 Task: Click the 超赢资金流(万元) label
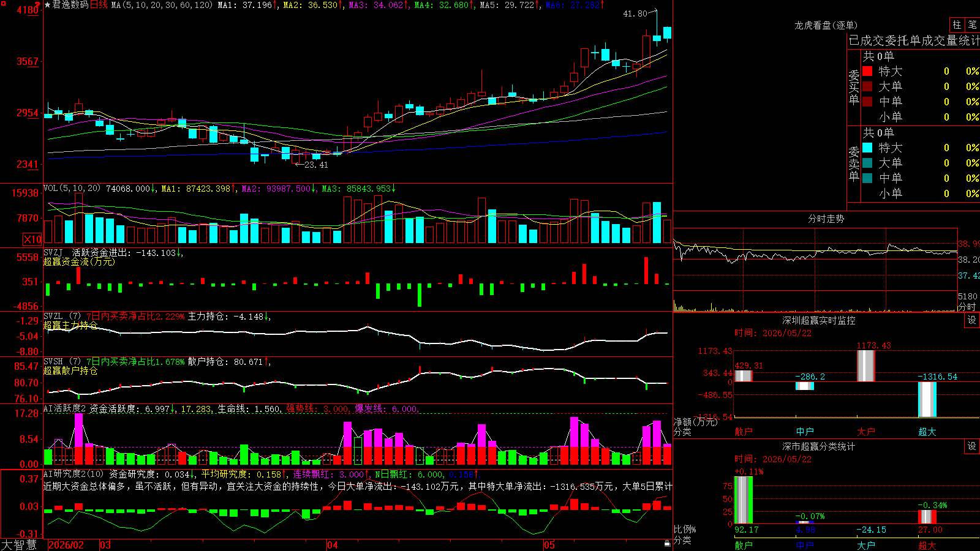tap(79, 261)
